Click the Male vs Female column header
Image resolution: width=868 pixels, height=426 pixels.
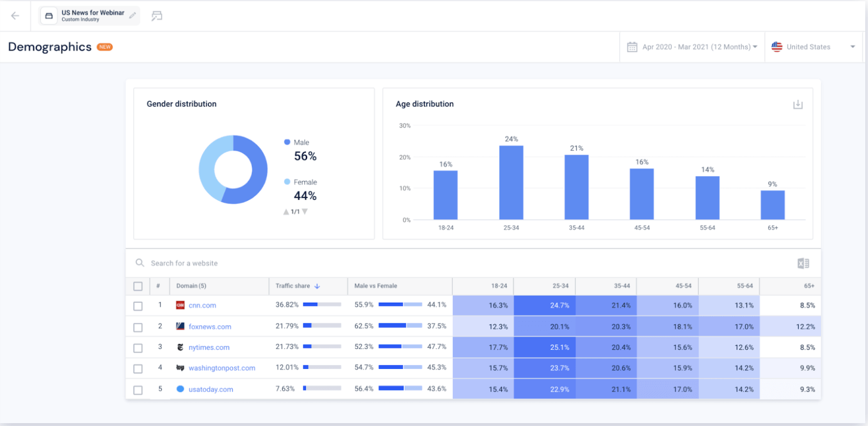pyautogui.click(x=376, y=286)
